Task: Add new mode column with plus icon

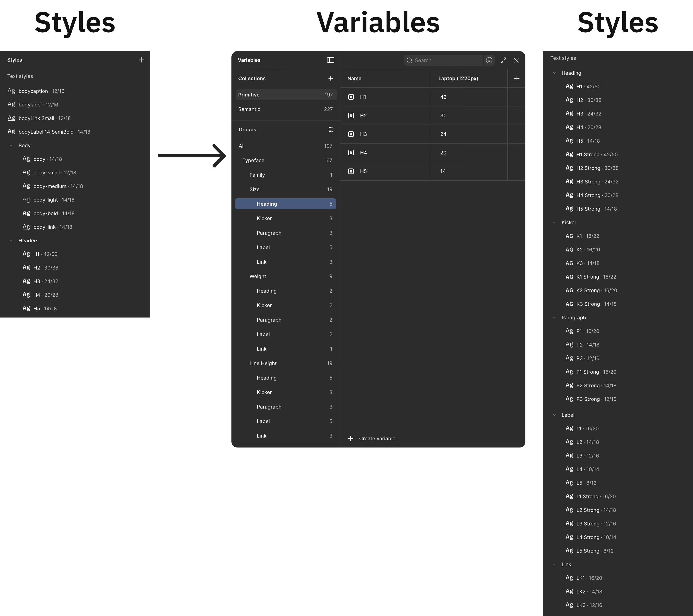Action: [516, 78]
